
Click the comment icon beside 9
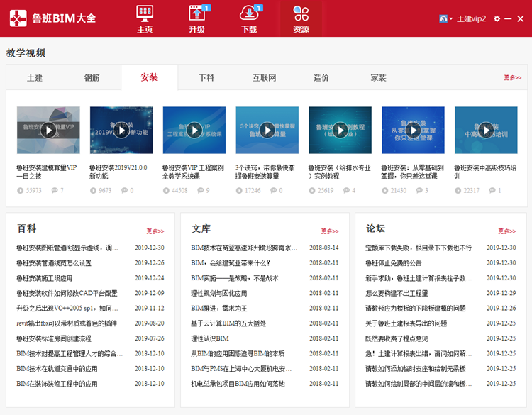[201, 190]
